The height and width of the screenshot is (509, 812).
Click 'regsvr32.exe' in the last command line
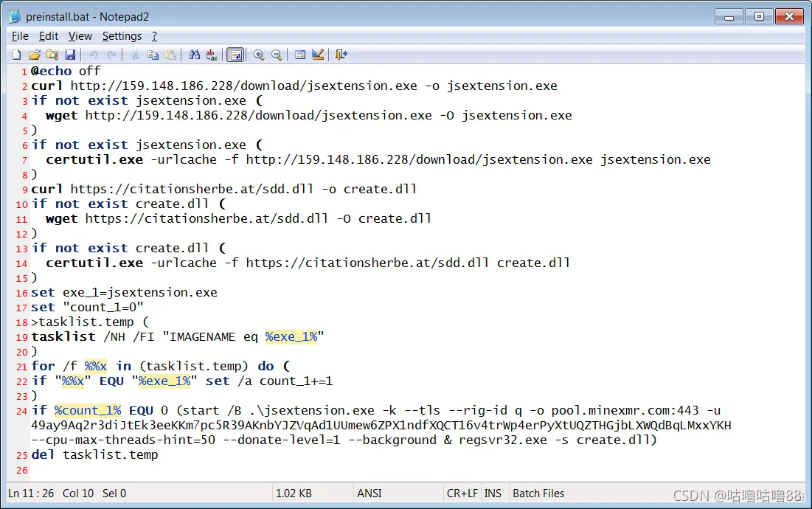pyautogui.click(x=503, y=440)
